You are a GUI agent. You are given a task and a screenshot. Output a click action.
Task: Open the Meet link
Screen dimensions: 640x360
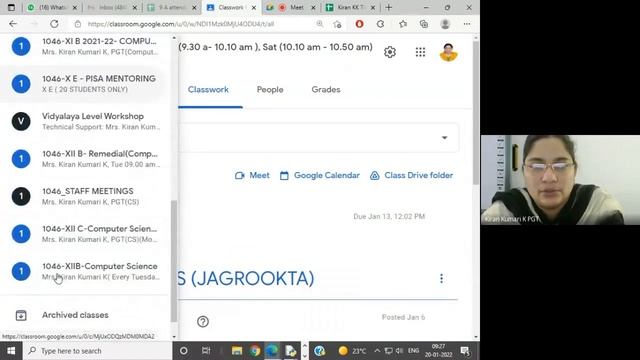coord(252,176)
